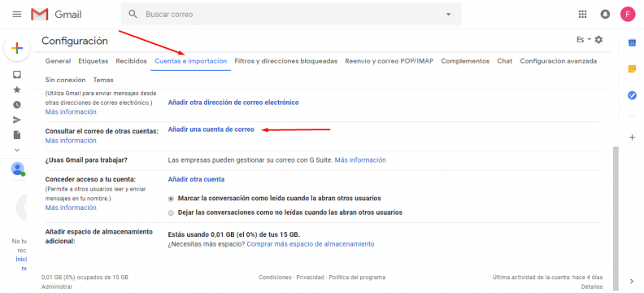Screen dimensions: 644x293
Task: Click the colorful Compose plus button
Action: [17, 49]
